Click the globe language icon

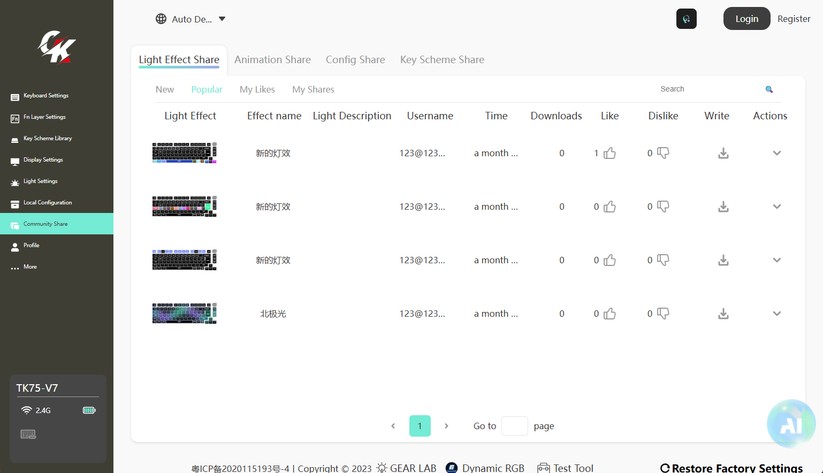click(x=161, y=19)
